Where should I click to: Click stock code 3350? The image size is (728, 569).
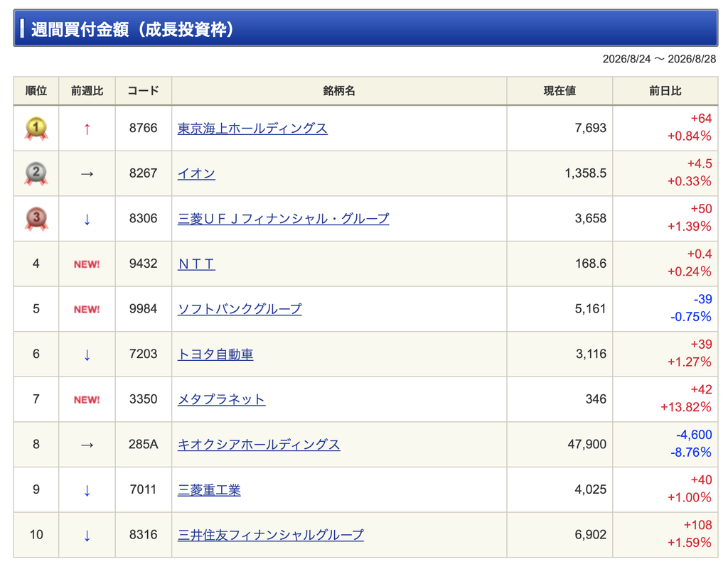(144, 399)
